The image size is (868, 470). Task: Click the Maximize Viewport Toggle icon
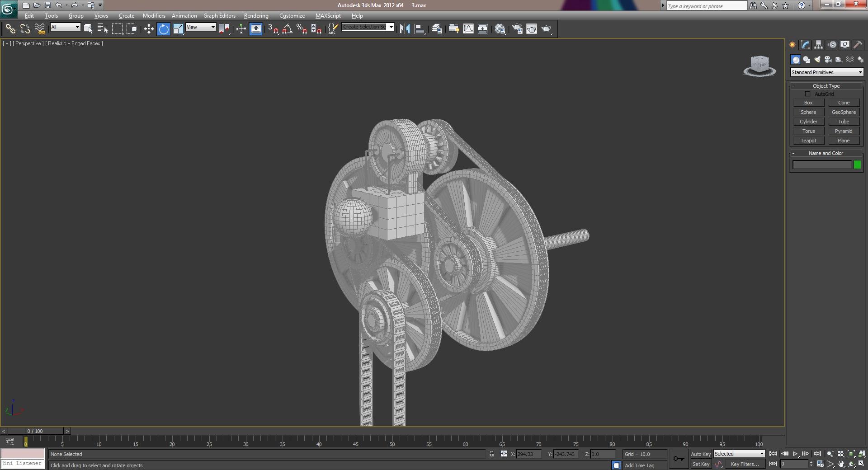pos(861,464)
